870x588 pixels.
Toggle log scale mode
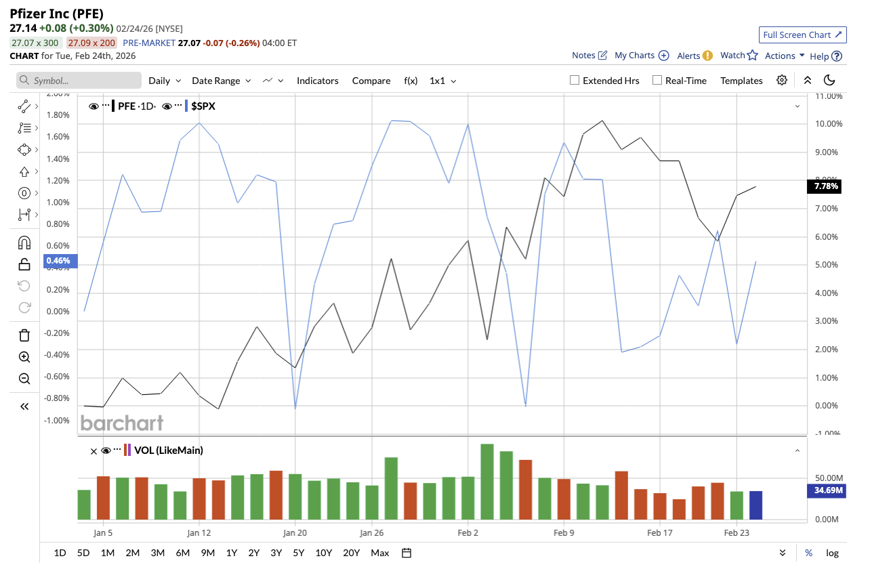point(832,553)
